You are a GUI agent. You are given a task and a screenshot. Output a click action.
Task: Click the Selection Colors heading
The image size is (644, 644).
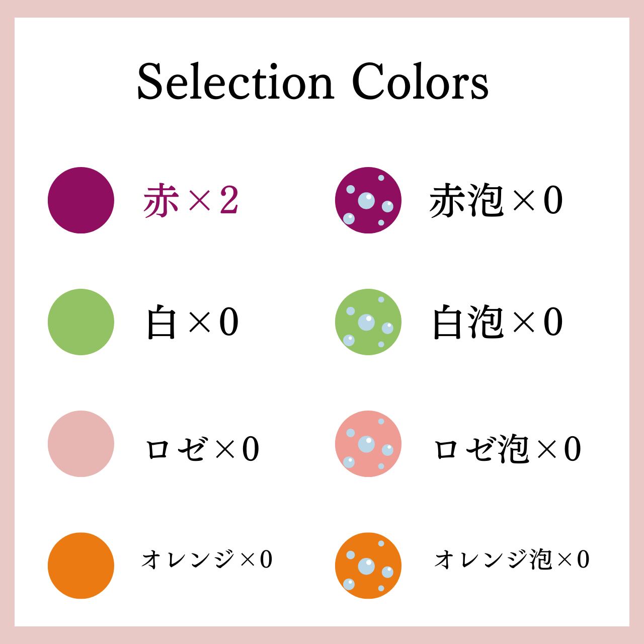point(312,83)
